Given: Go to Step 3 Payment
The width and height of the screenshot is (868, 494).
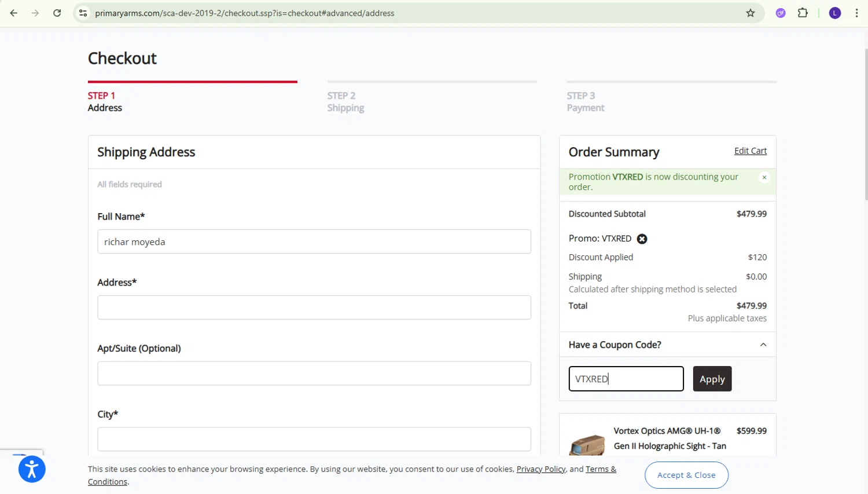Looking at the screenshot, I should [585, 102].
